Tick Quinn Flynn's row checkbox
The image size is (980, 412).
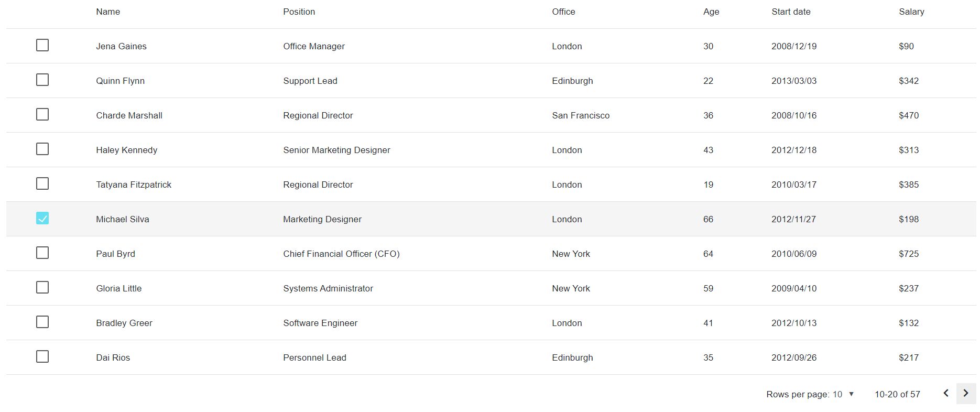click(42, 80)
